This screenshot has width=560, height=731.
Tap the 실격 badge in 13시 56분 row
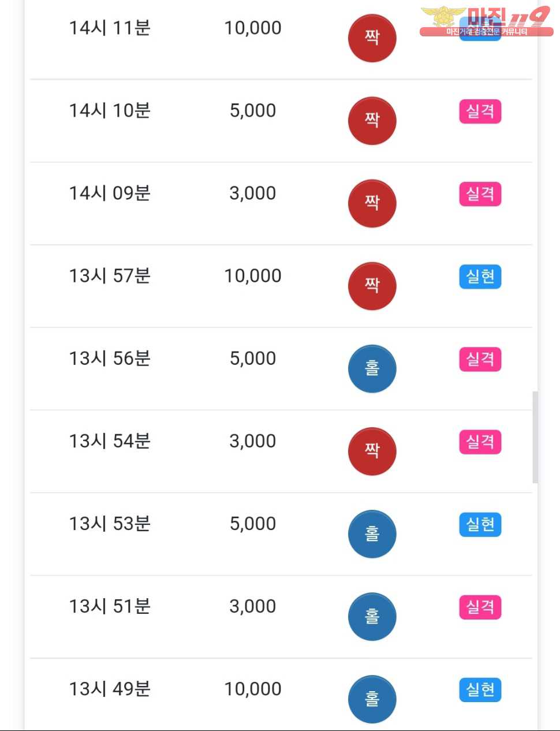point(480,359)
